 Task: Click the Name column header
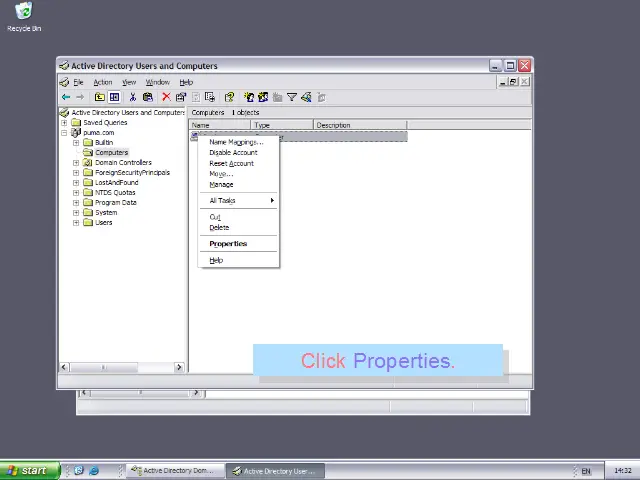coord(220,125)
